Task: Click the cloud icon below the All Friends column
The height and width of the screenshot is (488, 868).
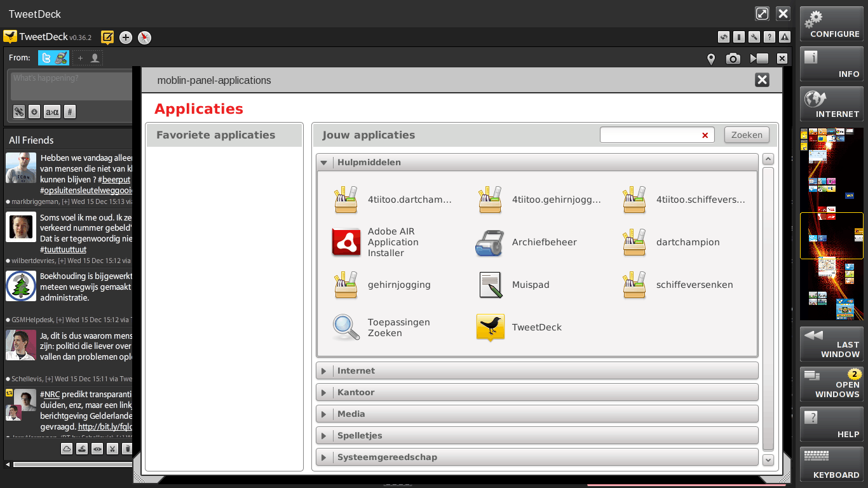Action: [67, 449]
